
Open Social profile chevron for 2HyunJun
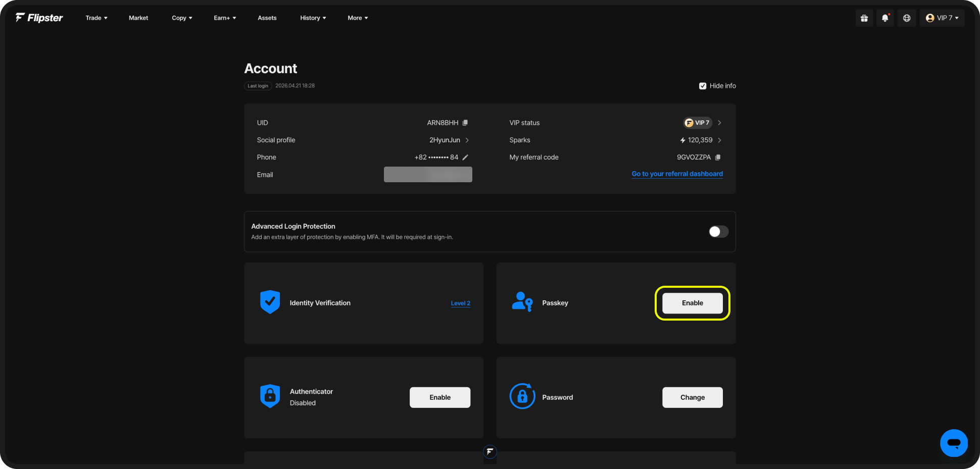467,140
